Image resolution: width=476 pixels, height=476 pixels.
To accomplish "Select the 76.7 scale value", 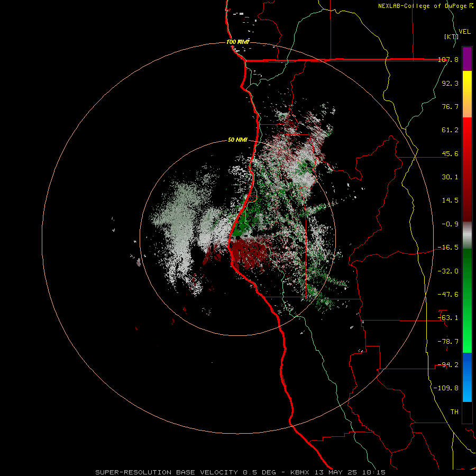I will [450, 106].
